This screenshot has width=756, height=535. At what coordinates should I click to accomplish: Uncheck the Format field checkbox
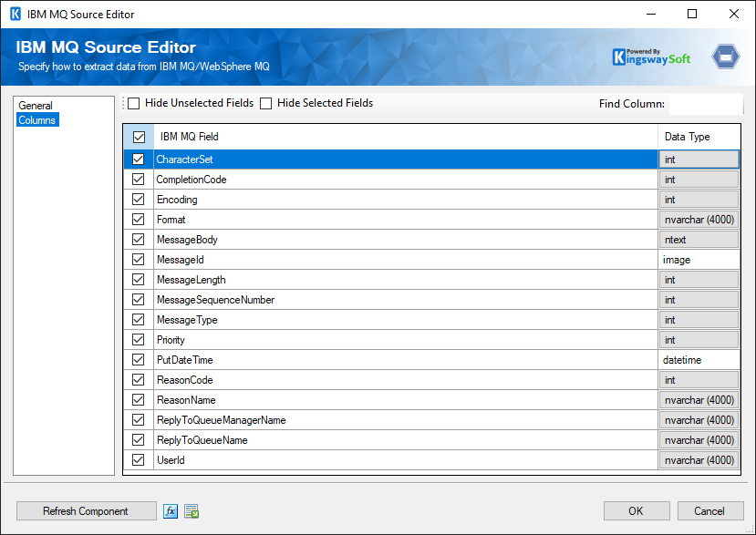point(139,220)
